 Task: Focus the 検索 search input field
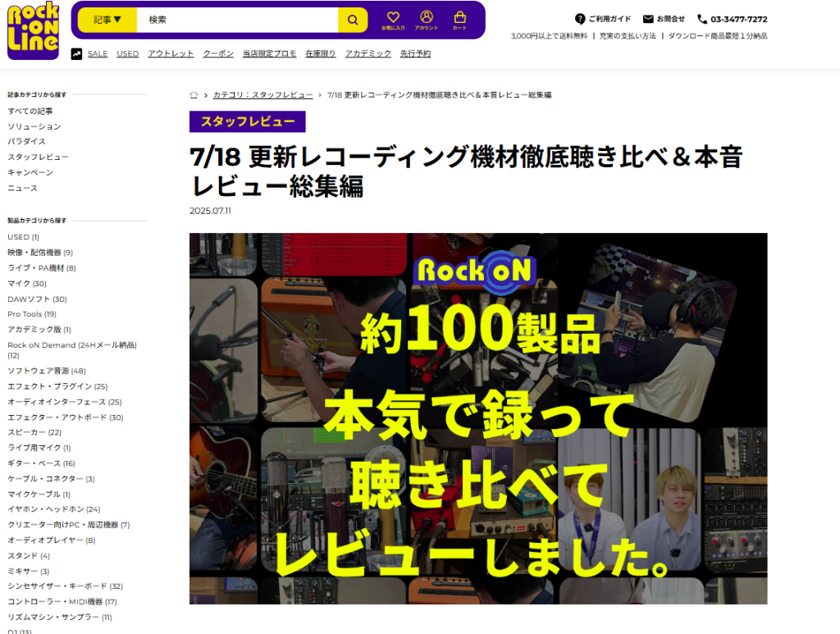(x=237, y=20)
